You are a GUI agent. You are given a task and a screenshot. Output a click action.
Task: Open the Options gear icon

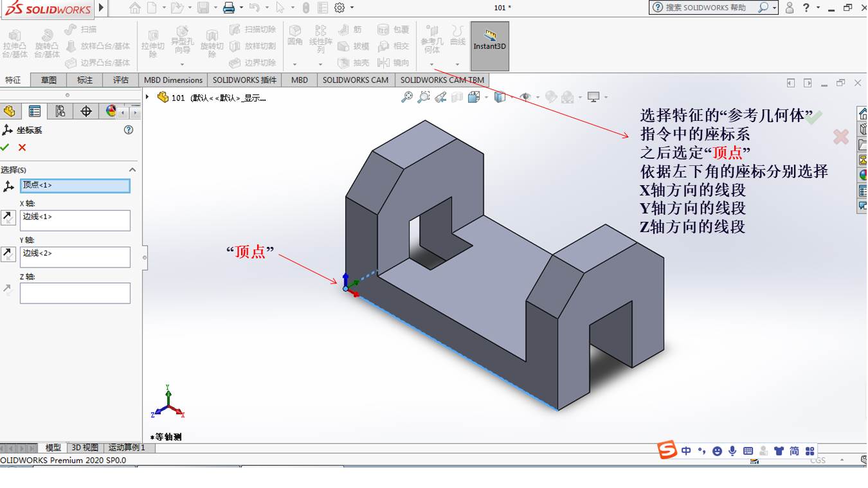(339, 8)
